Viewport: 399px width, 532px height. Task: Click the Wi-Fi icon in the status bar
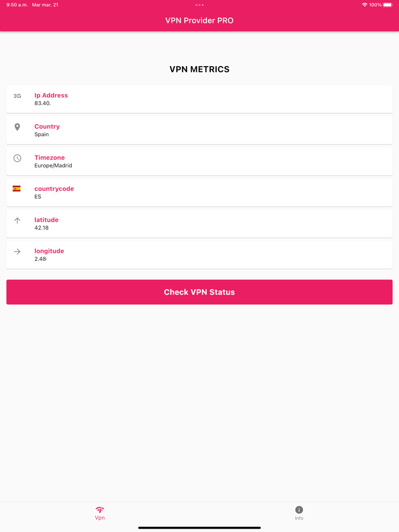[365, 5]
